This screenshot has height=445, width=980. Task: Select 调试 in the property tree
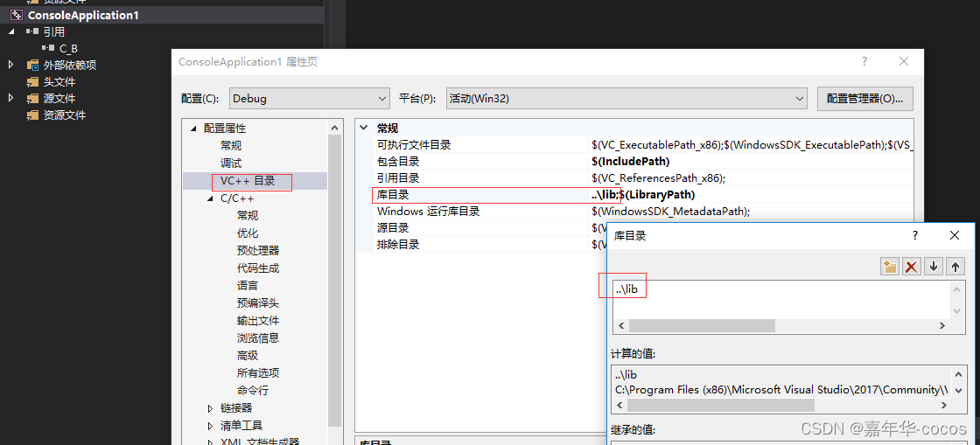pyautogui.click(x=231, y=163)
